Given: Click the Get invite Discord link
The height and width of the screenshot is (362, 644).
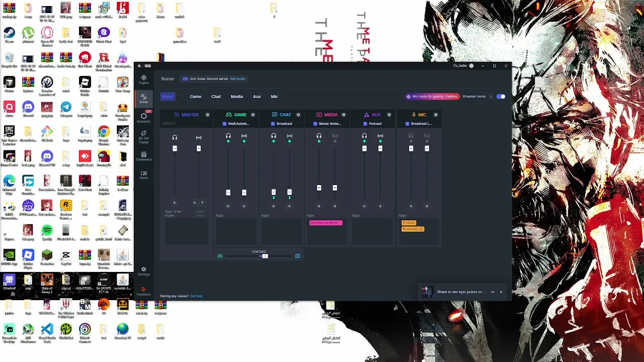Looking at the screenshot, I should [x=237, y=79].
